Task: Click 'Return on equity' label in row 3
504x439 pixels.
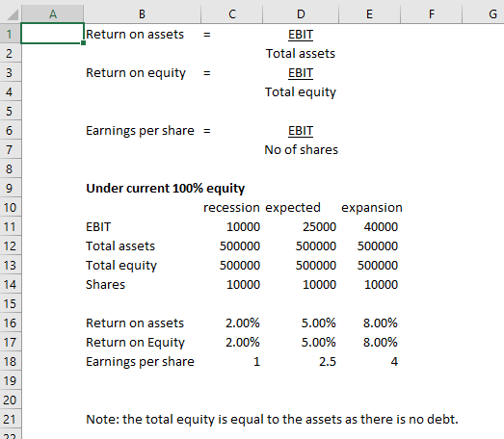Action: coord(136,73)
